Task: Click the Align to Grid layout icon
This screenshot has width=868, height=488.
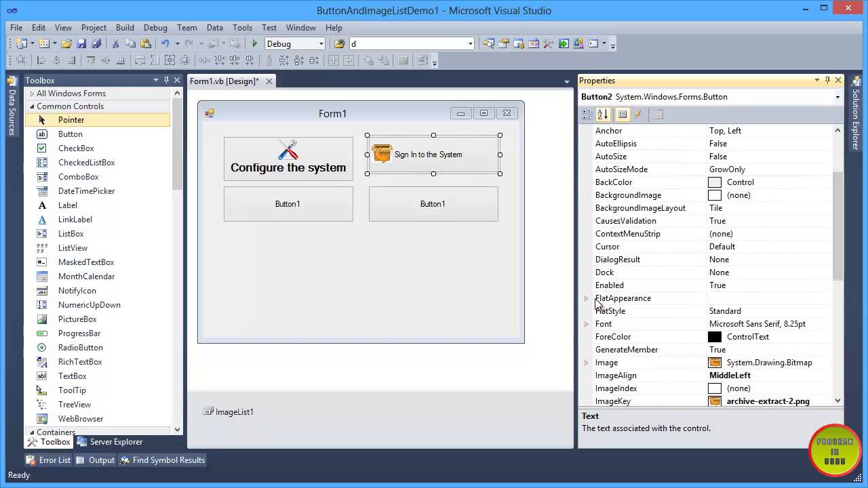Action: [21, 60]
